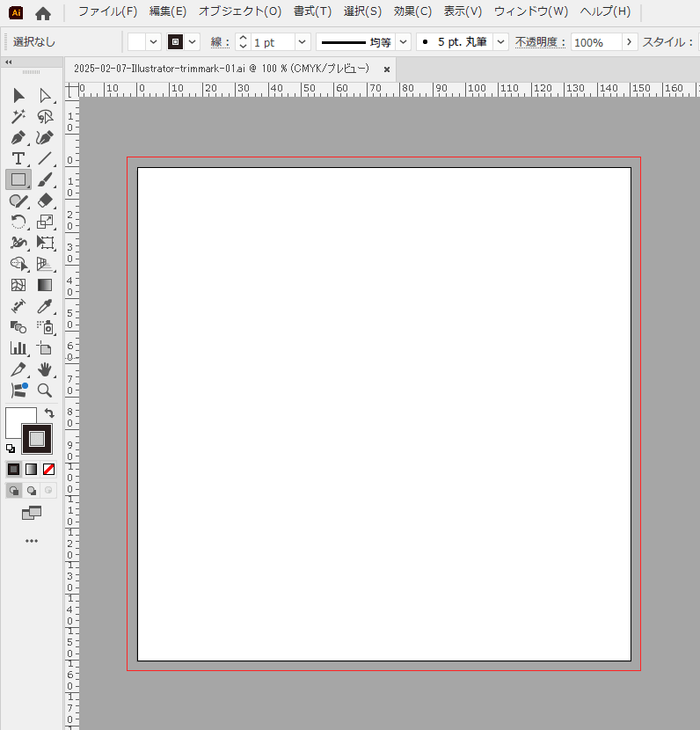Enable Draw Behind mode
The height and width of the screenshot is (730, 700).
pos(31,490)
